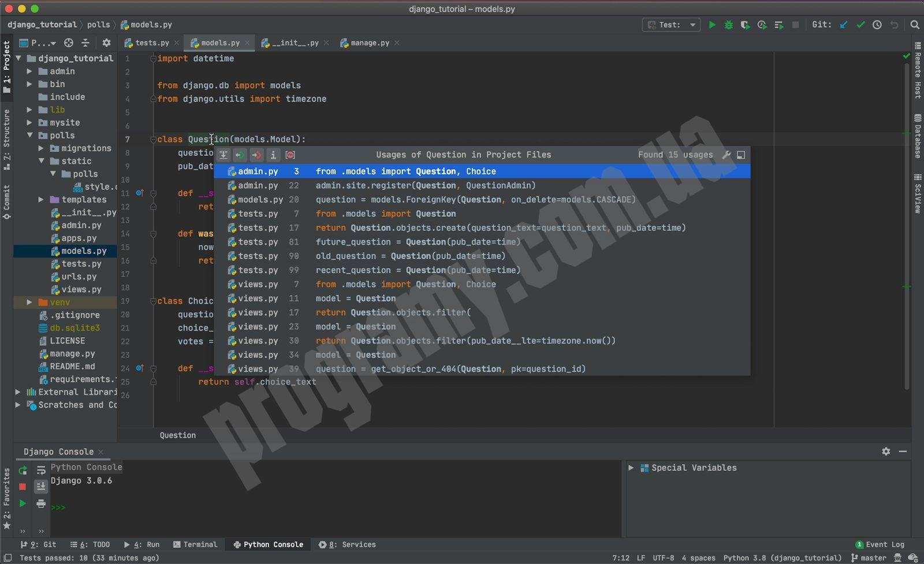The width and height of the screenshot is (924, 564).
Task: Collapse the django_tutorial root folder
Action: point(18,58)
